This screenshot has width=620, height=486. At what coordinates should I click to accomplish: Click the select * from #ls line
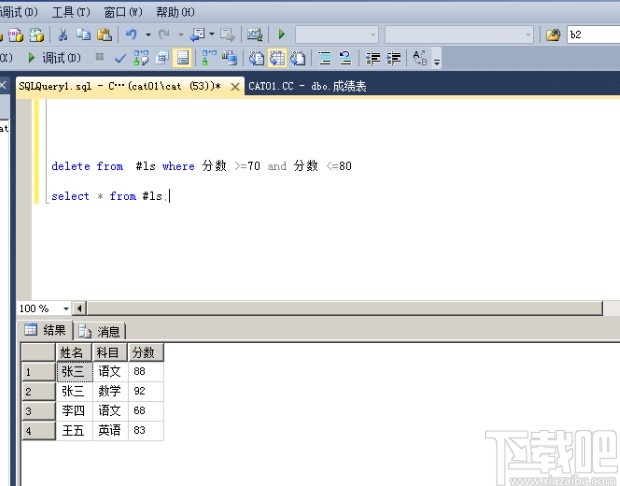[x=109, y=196]
